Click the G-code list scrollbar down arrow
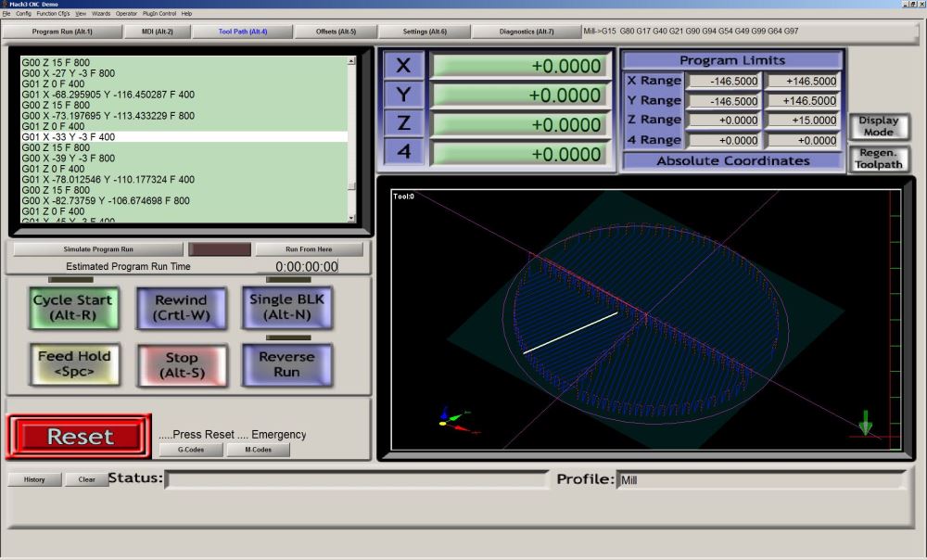The height and width of the screenshot is (560, 927). click(x=351, y=218)
